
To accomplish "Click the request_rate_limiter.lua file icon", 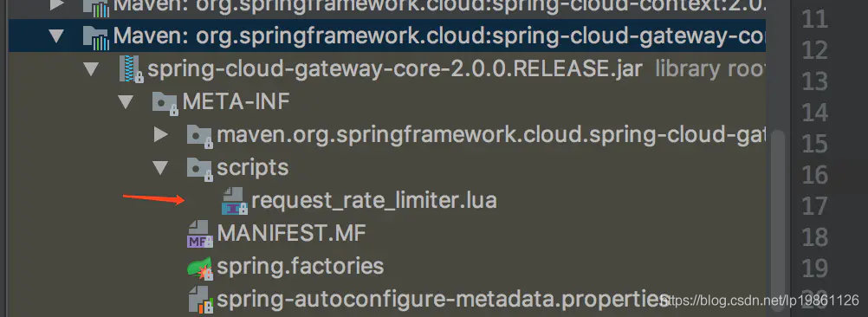I will pos(234,200).
